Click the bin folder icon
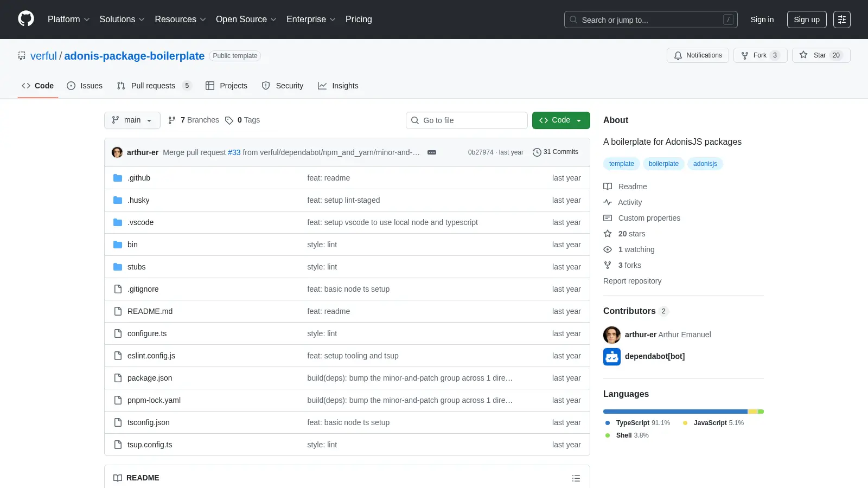The height and width of the screenshot is (488, 868). pyautogui.click(x=118, y=245)
